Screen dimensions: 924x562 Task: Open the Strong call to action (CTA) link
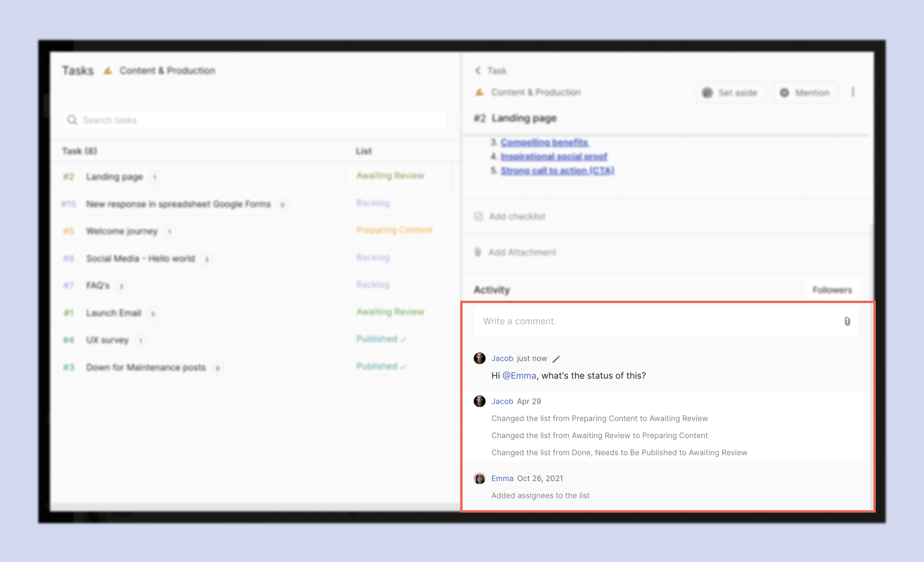(x=557, y=171)
